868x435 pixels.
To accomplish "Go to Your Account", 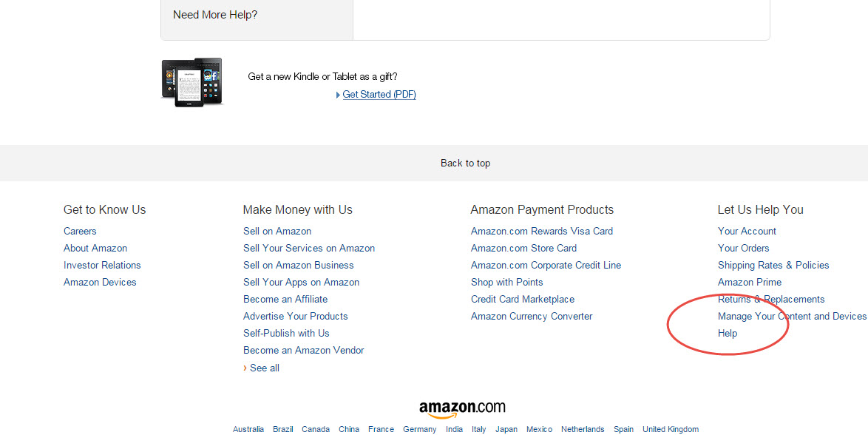I will [747, 231].
